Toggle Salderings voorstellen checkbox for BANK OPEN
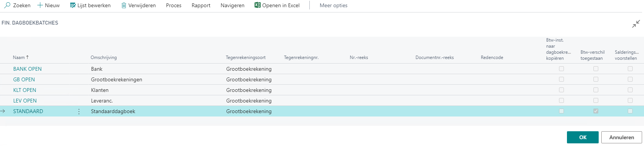 pyautogui.click(x=630, y=69)
